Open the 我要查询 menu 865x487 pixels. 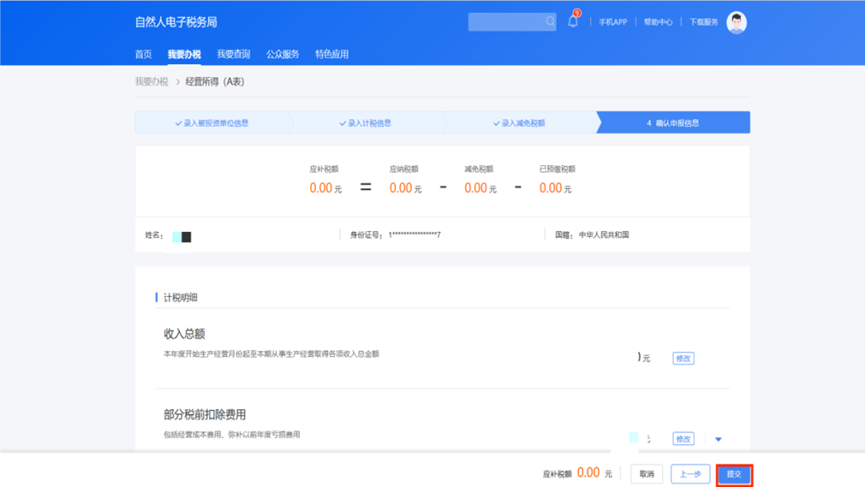(x=233, y=54)
